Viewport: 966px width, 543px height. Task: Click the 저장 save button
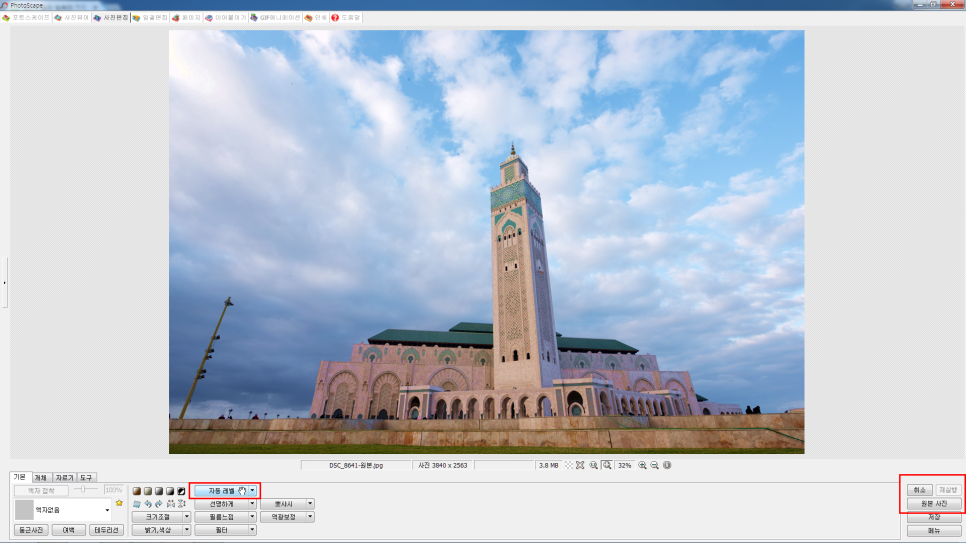934,517
